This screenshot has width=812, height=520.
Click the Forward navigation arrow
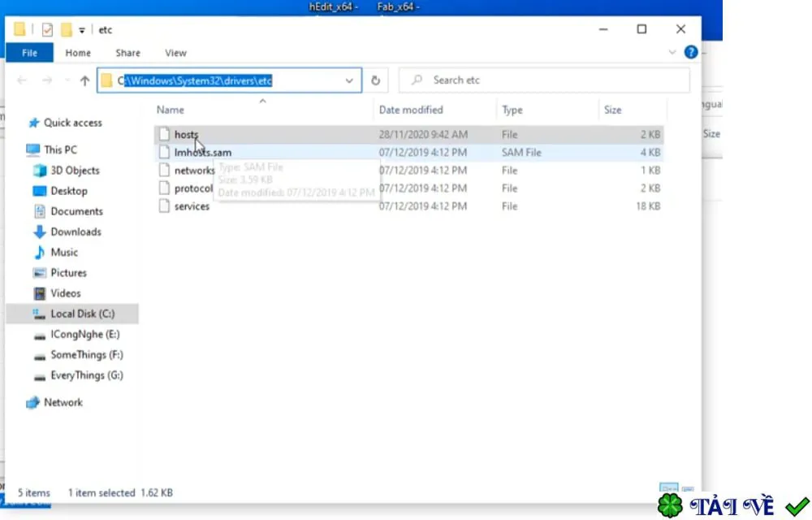tap(46, 80)
